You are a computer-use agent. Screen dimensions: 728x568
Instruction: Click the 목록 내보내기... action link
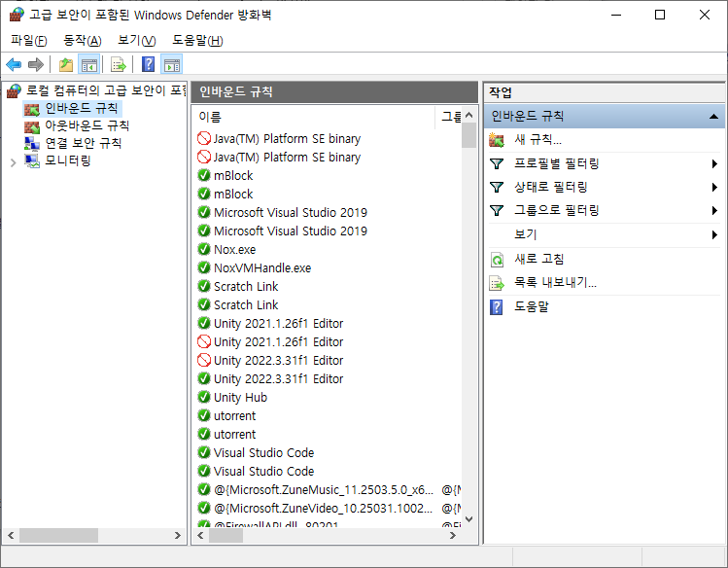coord(555,282)
